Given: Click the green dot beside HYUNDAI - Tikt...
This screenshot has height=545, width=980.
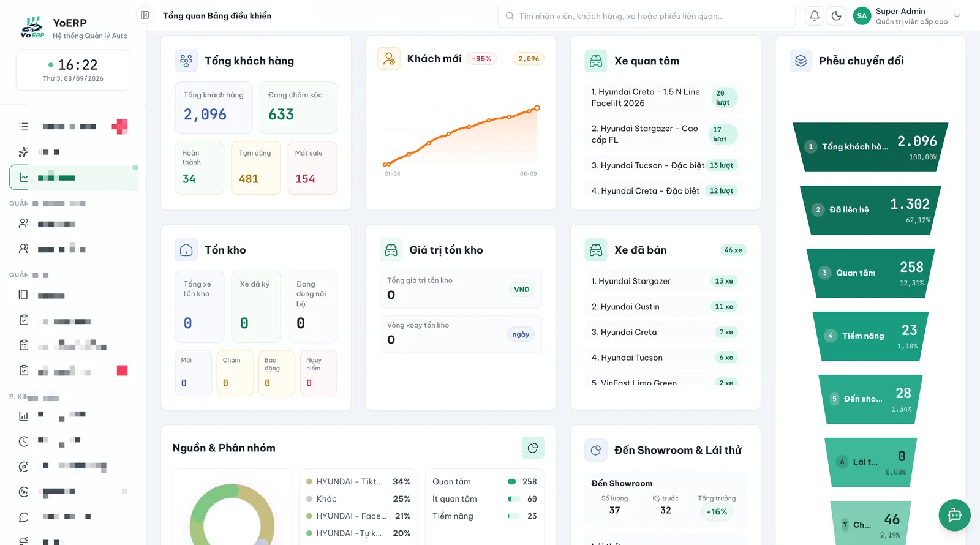Looking at the screenshot, I should 309,482.
